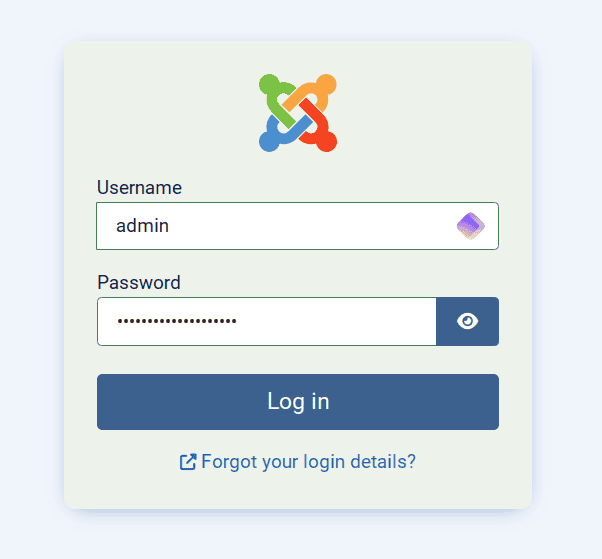Open the Forgot your login details link
This screenshot has width=602, height=559.
pos(308,462)
